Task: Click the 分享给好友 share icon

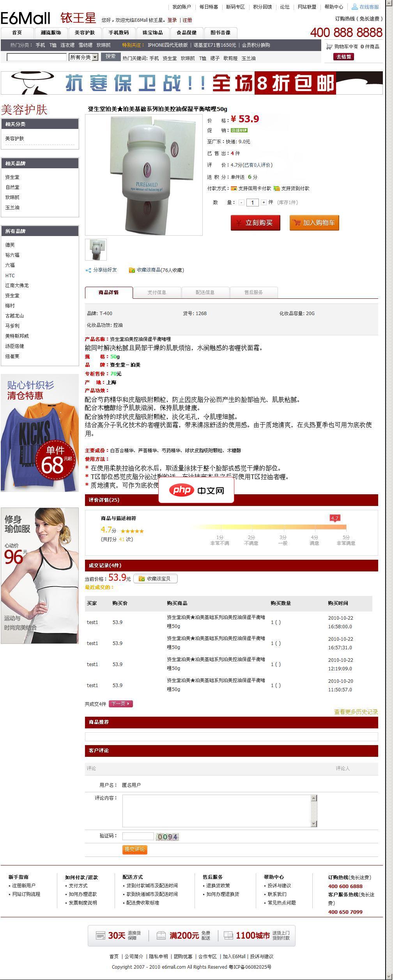Action: [89, 270]
